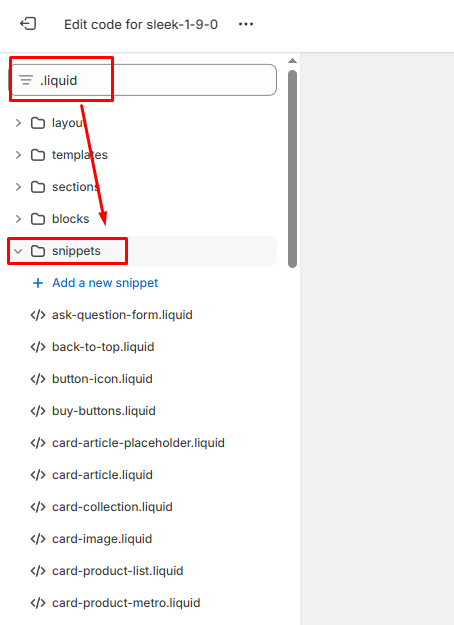Click scrollbar up arrow in file panel
The height and width of the screenshot is (625, 454).
(293, 61)
